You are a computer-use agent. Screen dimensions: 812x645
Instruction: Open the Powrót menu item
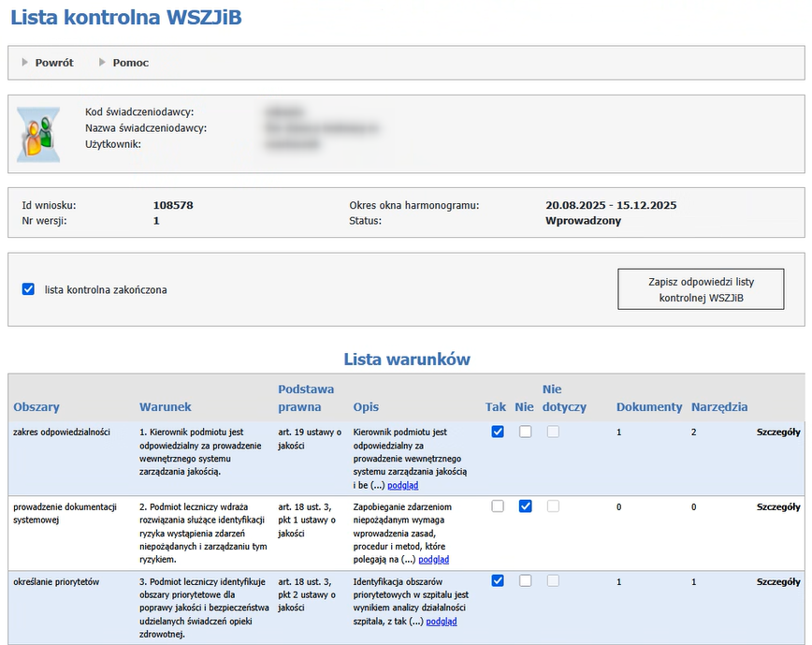pyautogui.click(x=54, y=63)
